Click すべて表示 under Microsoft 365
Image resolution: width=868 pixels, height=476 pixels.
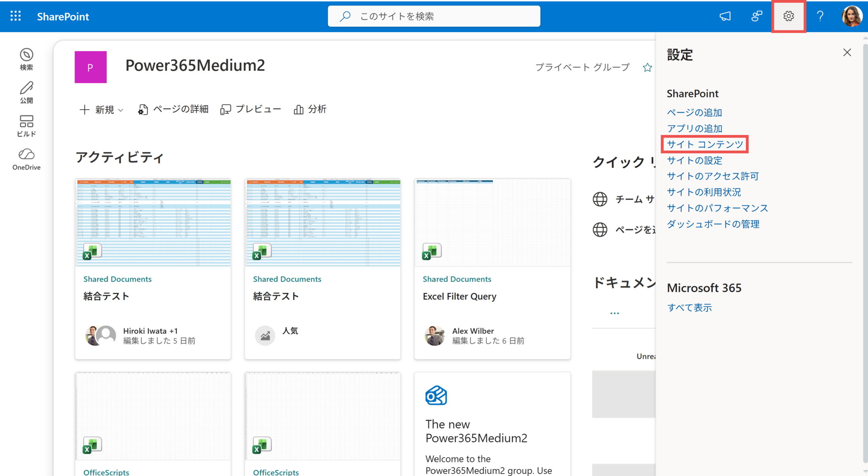point(689,307)
